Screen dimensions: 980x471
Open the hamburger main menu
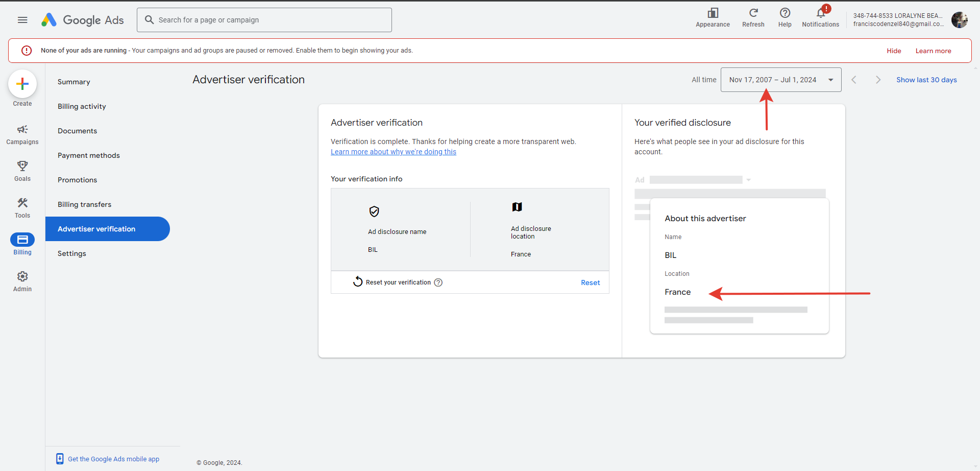point(22,20)
